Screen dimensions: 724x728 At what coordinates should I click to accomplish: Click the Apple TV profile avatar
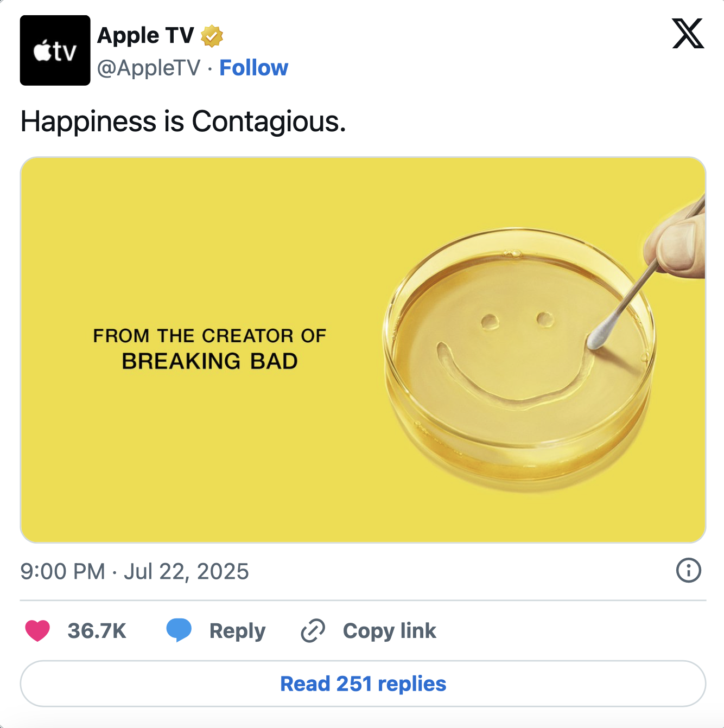[x=55, y=50]
